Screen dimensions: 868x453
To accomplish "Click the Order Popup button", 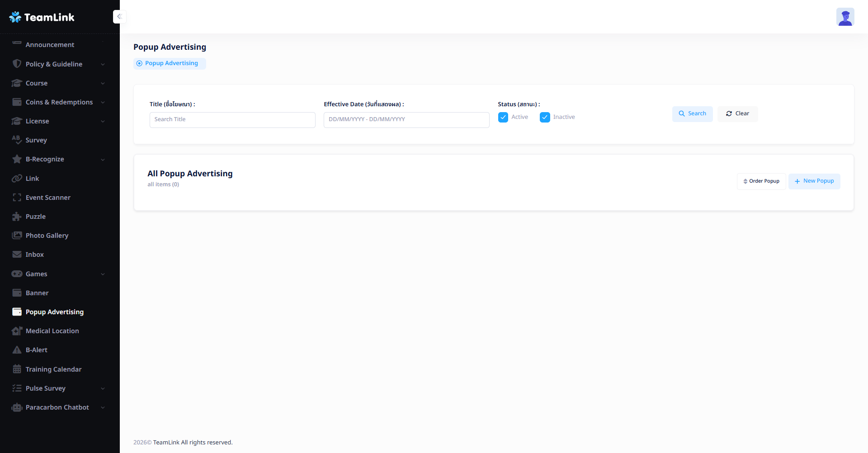I will pyautogui.click(x=761, y=181).
